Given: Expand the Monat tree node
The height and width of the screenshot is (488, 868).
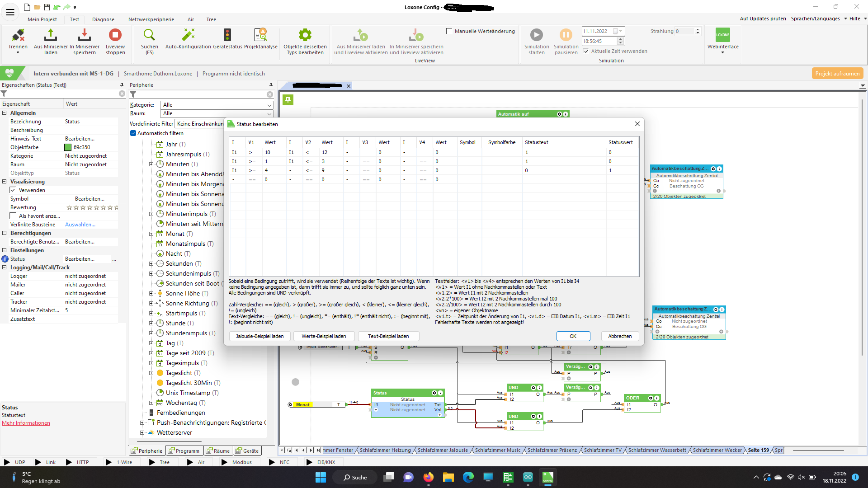Looking at the screenshot, I should pyautogui.click(x=151, y=234).
